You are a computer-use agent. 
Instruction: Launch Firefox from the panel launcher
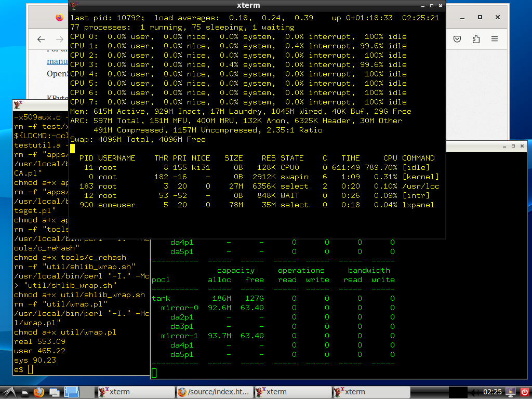(39, 392)
